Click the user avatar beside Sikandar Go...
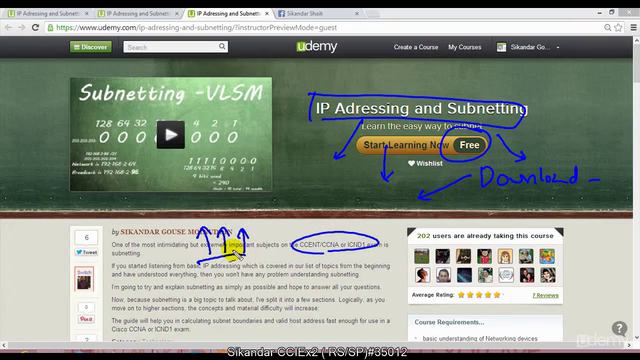Screen dimensions: 640x360 [501, 47]
